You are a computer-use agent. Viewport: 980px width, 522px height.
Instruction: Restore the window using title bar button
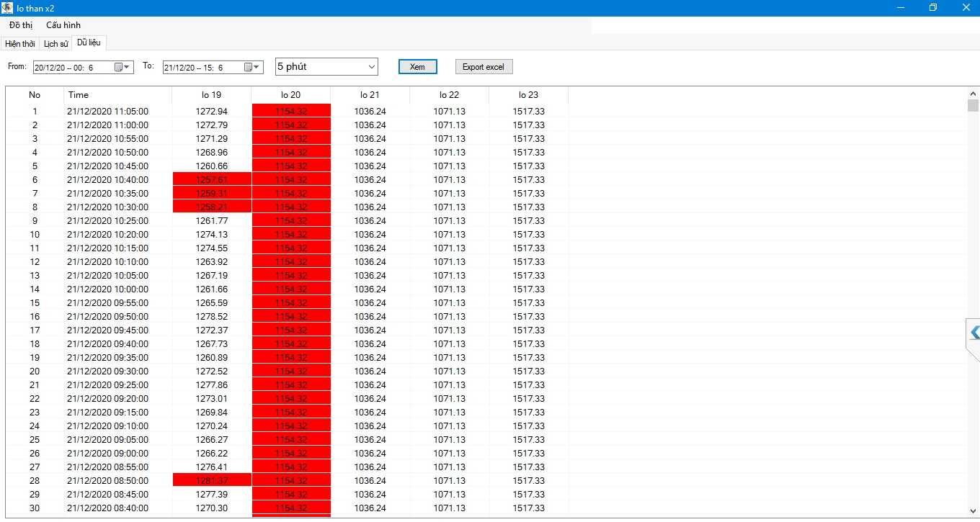pos(933,8)
